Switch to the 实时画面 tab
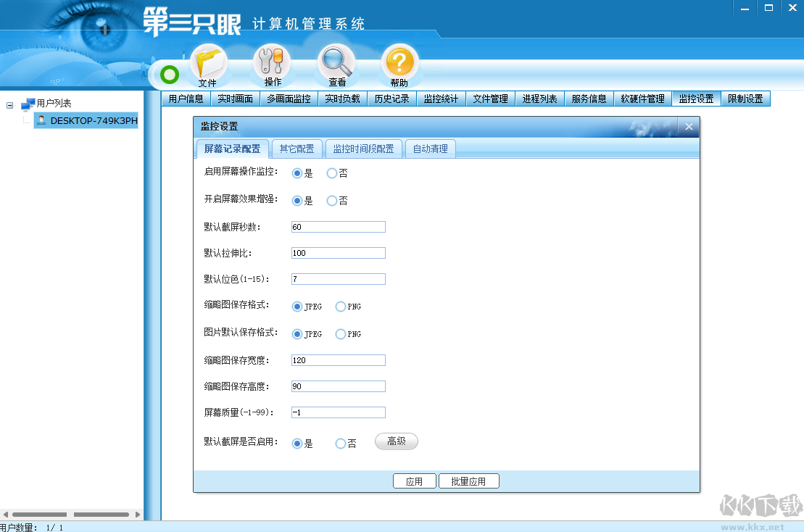Image resolution: width=804 pixels, height=532 pixels. click(235, 99)
